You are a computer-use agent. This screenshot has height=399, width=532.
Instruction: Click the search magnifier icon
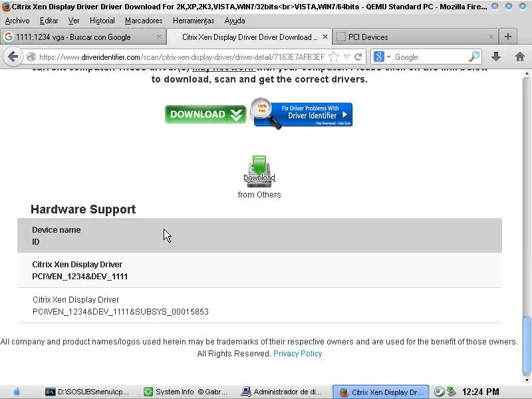[474, 57]
